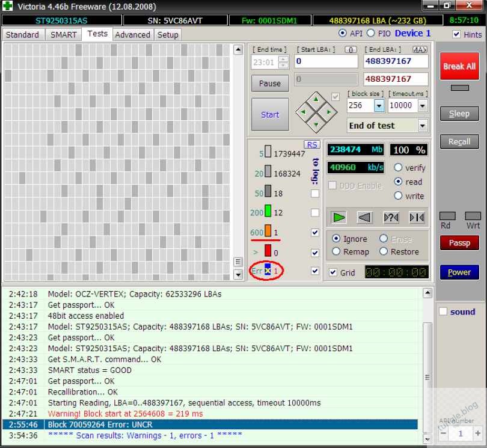The width and height of the screenshot is (487, 448).
Task: Open the block size dropdown
Action: click(x=379, y=106)
